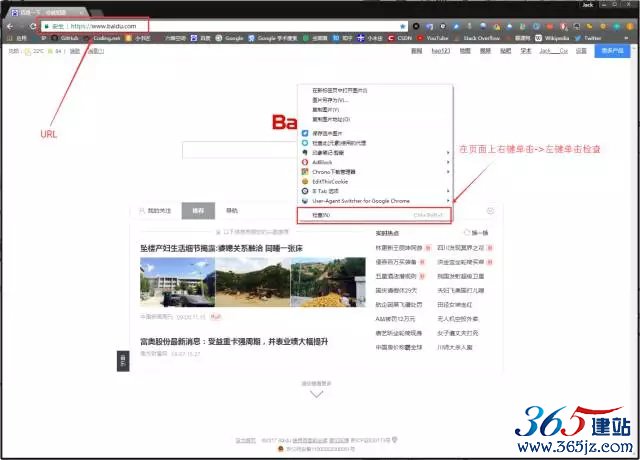
Task: Click the AdBlock red icon in menu
Action: pyautogui.click(x=304, y=162)
